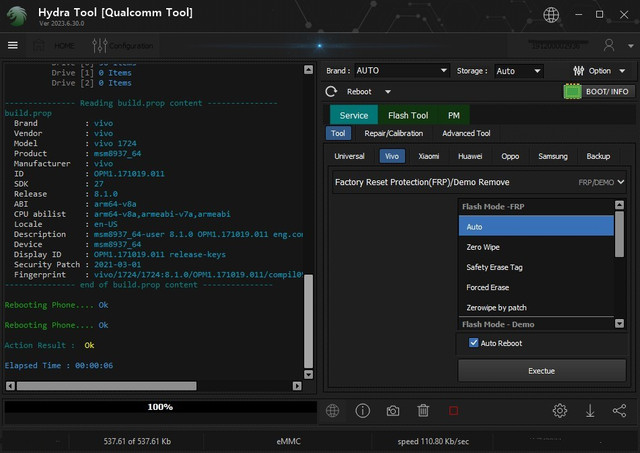Open the Storage Auto combo box
The width and height of the screenshot is (640, 453).
coord(518,71)
